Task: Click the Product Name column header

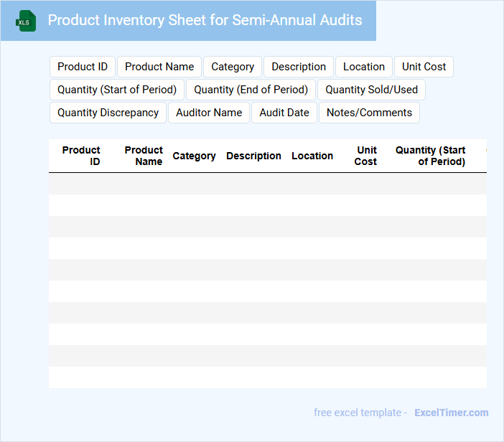Action: [144, 156]
